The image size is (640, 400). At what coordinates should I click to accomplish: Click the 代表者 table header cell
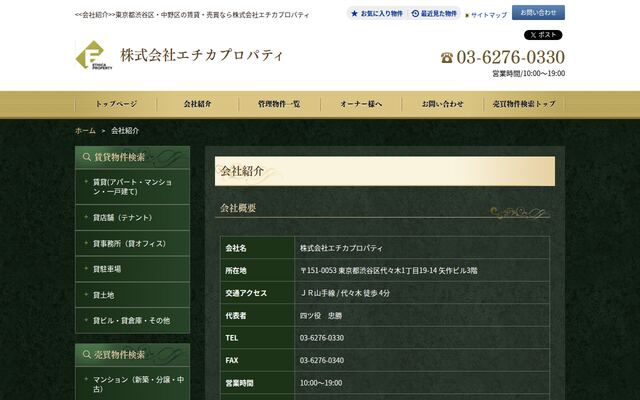tap(258, 315)
